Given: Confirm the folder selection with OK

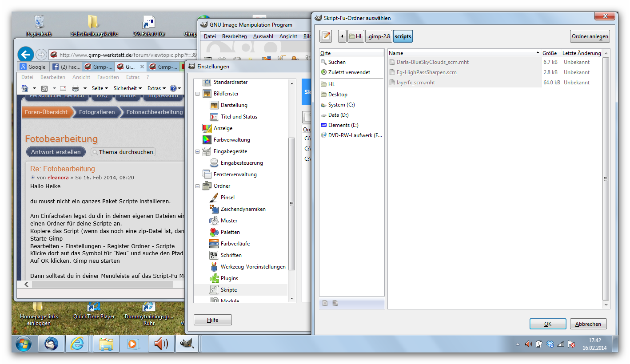Looking at the screenshot, I should pyautogui.click(x=548, y=324).
